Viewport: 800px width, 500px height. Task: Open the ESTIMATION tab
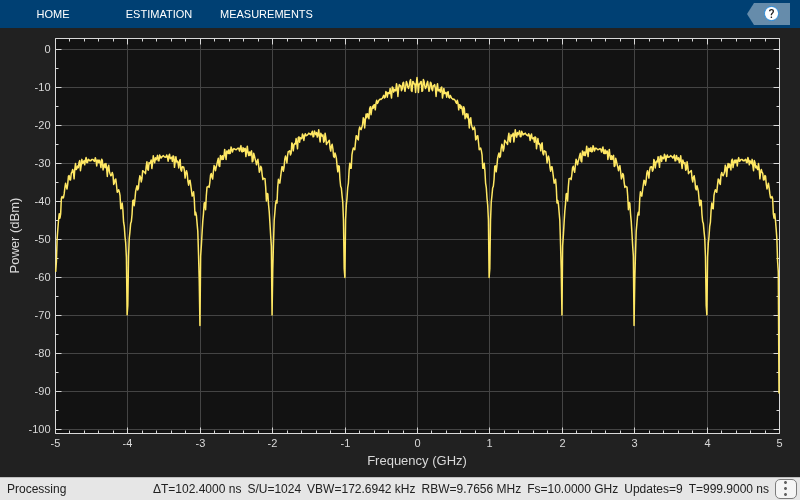pos(159,14)
